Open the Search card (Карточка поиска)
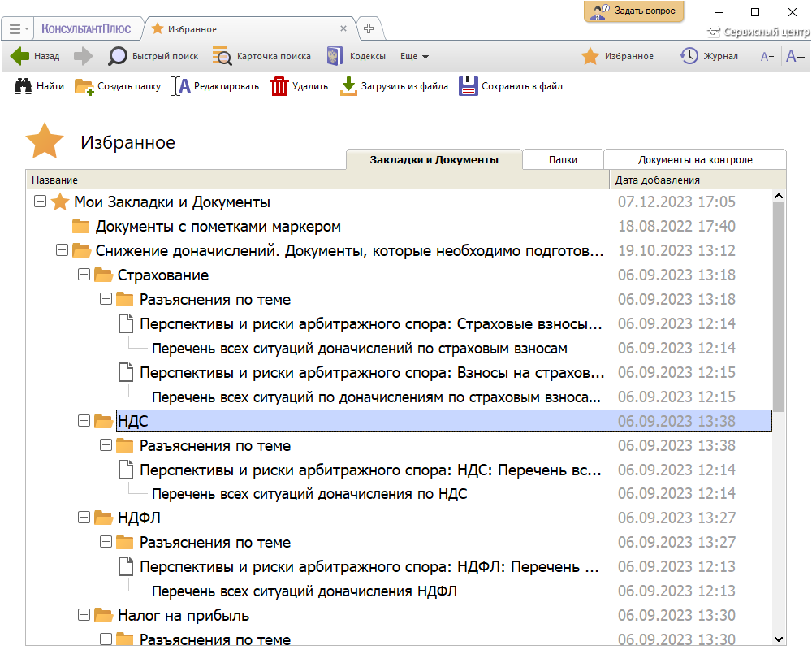The height and width of the screenshot is (650, 812). click(222, 56)
